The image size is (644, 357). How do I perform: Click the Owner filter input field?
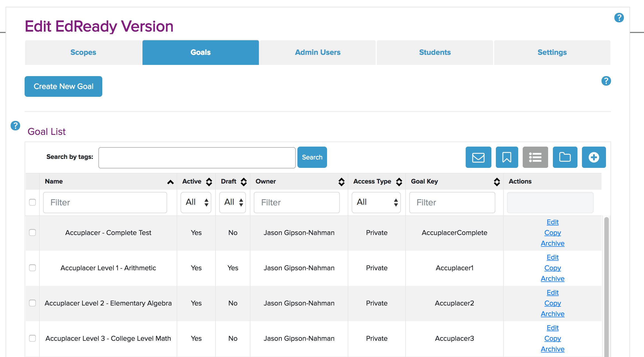point(297,202)
